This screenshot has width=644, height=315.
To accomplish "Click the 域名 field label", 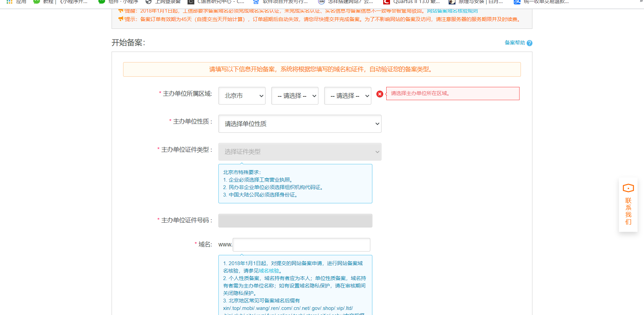I will point(205,244).
